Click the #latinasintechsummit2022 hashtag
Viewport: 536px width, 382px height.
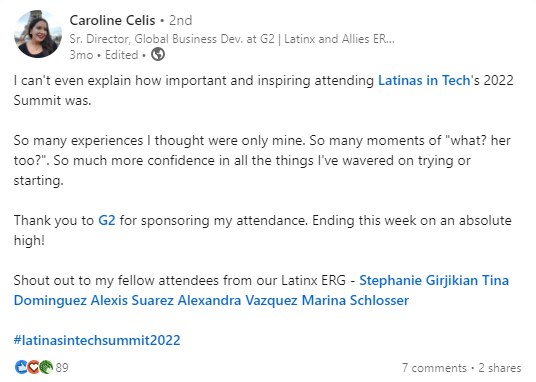[x=97, y=340]
